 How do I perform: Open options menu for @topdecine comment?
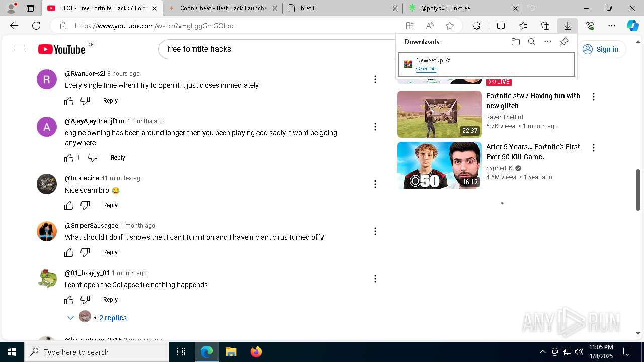(375, 184)
